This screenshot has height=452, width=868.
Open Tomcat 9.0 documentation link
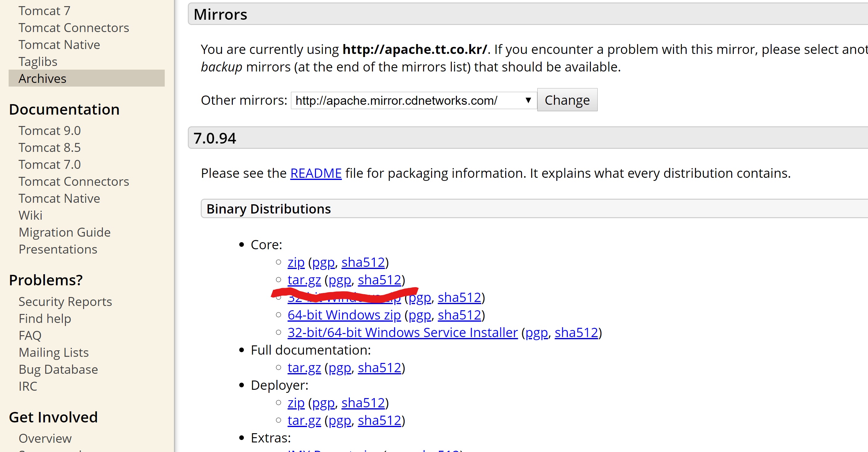click(50, 131)
